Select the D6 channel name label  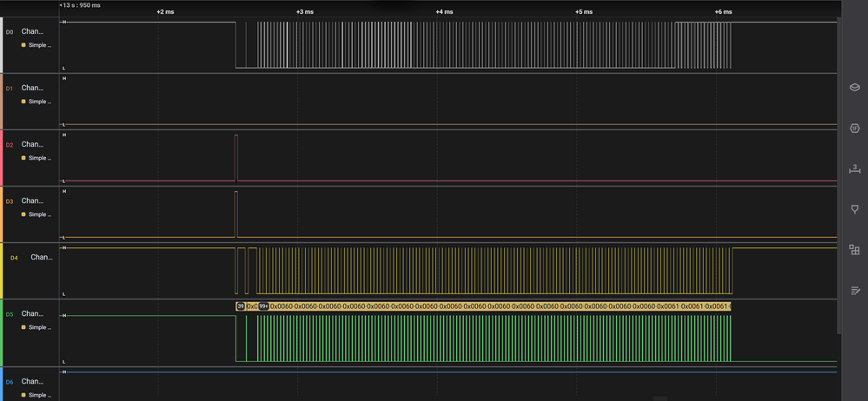(32, 381)
